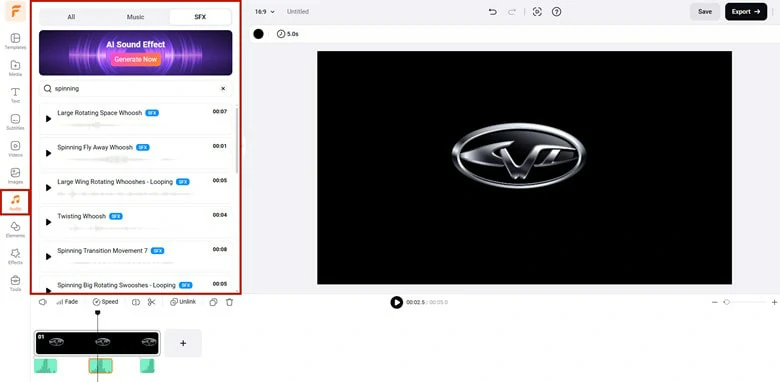Click the undo arrow icon
The height and width of the screenshot is (382, 780).
pyautogui.click(x=492, y=11)
